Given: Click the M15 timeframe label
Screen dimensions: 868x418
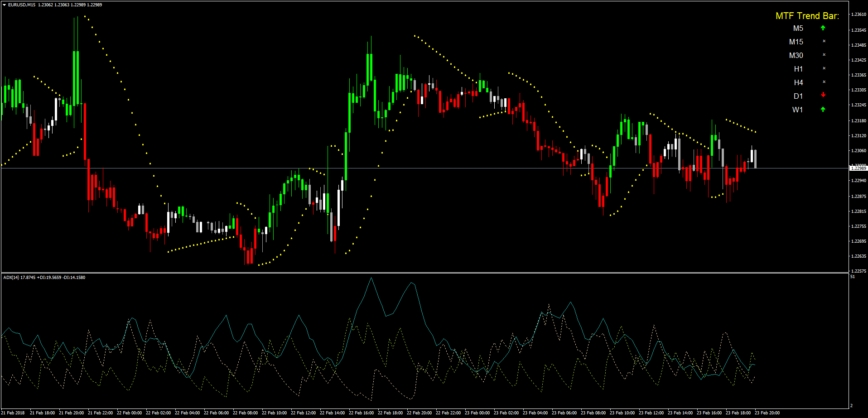Looking at the screenshot, I should click(x=796, y=42).
